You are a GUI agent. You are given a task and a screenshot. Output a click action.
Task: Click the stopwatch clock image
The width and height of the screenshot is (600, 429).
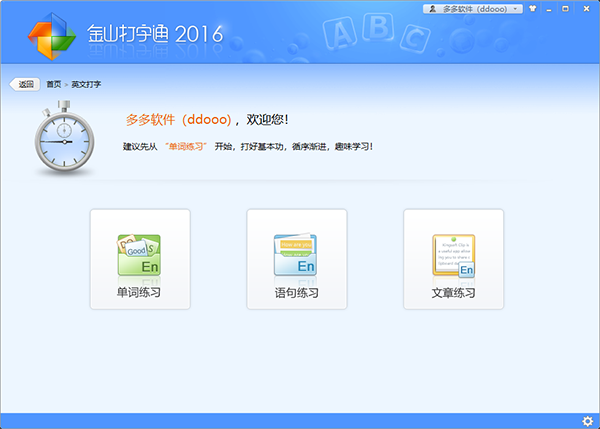click(x=64, y=137)
